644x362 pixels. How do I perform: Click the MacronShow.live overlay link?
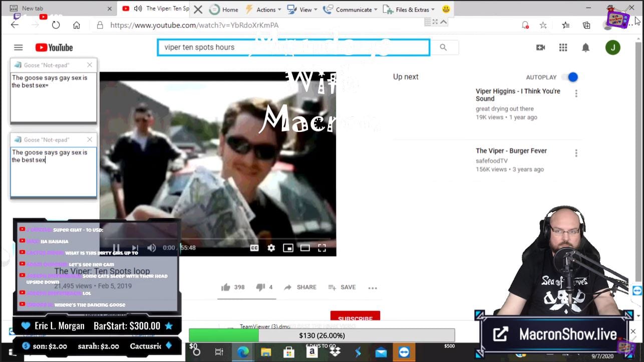pyautogui.click(x=554, y=334)
